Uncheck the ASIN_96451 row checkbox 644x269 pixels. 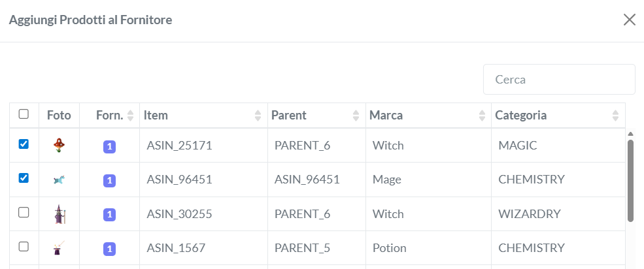coord(24,178)
